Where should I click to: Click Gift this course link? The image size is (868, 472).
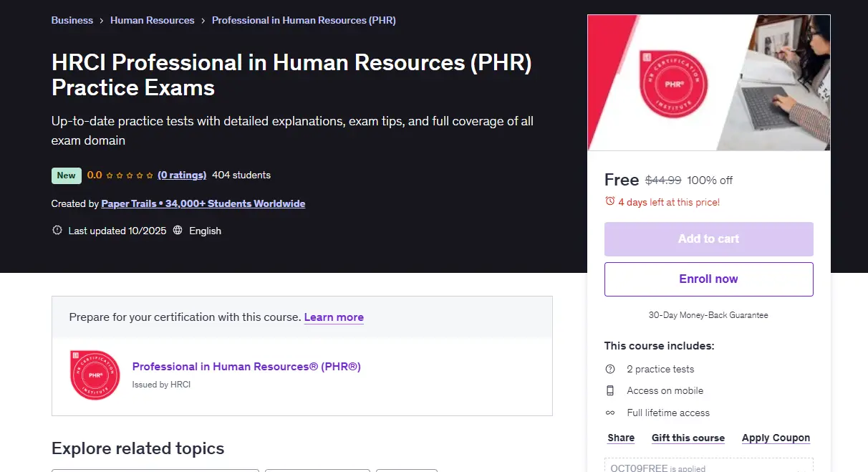coord(688,438)
